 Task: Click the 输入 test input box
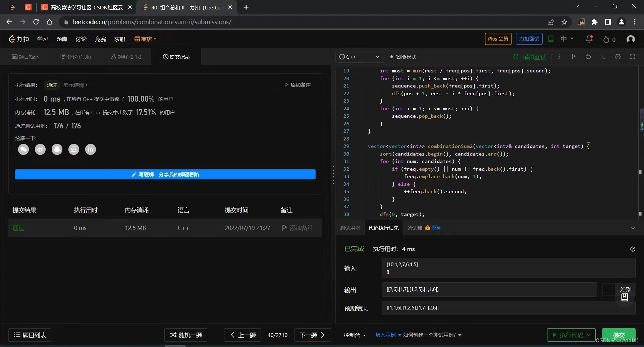(508, 268)
